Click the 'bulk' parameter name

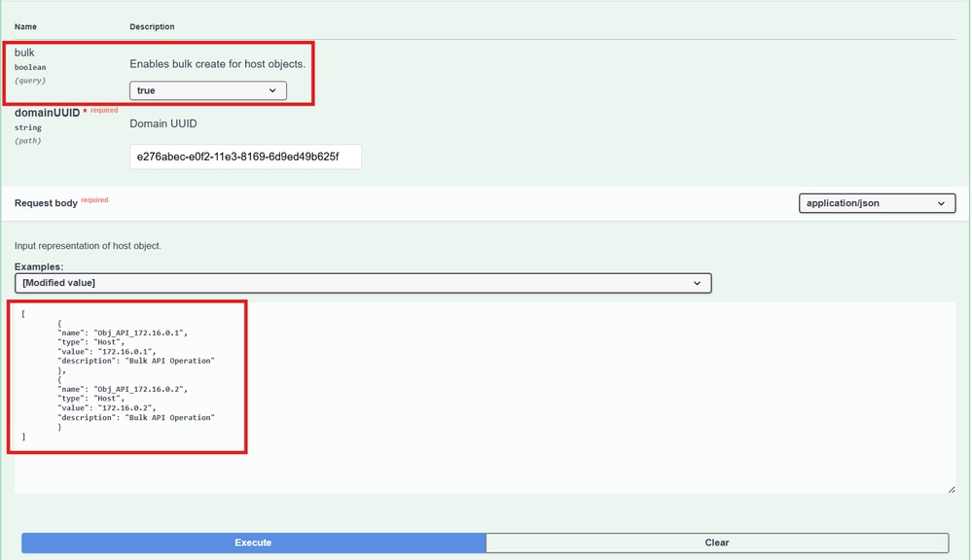pos(24,52)
